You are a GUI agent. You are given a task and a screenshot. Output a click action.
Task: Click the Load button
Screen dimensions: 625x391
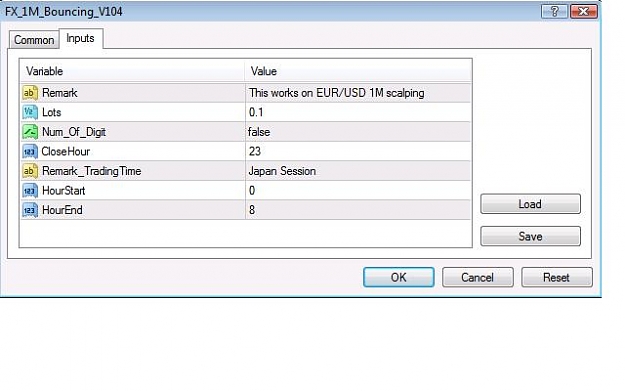pos(530,204)
